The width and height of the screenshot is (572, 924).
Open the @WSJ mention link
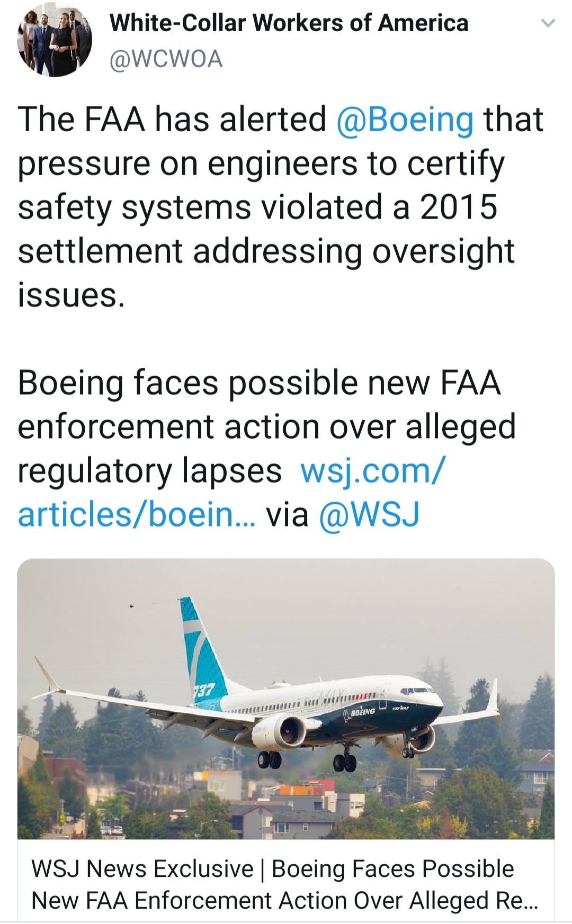(369, 514)
